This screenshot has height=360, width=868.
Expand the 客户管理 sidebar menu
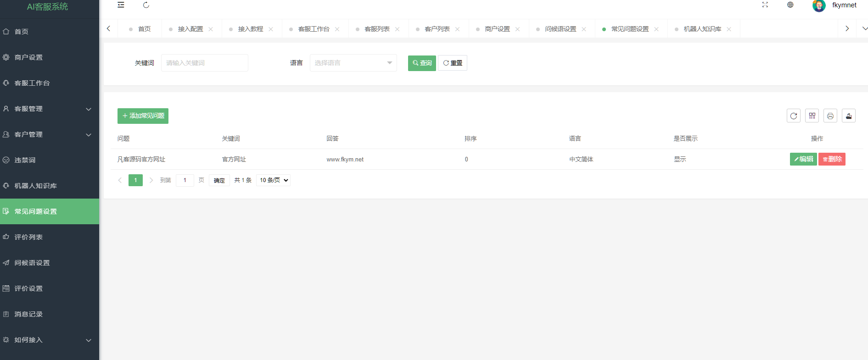tap(50, 134)
